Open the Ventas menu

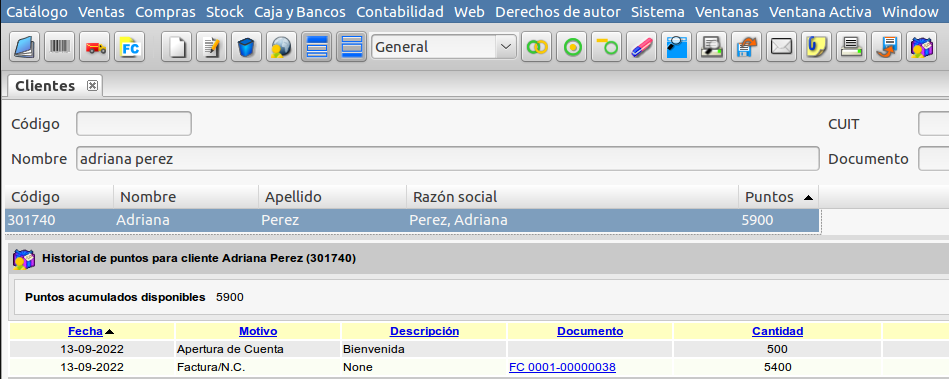coord(102,12)
